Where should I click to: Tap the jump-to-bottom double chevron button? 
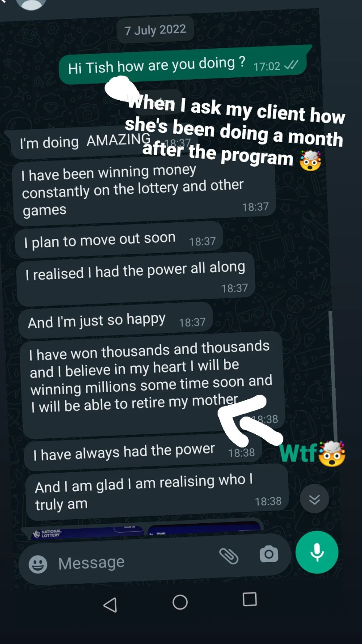tap(314, 499)
